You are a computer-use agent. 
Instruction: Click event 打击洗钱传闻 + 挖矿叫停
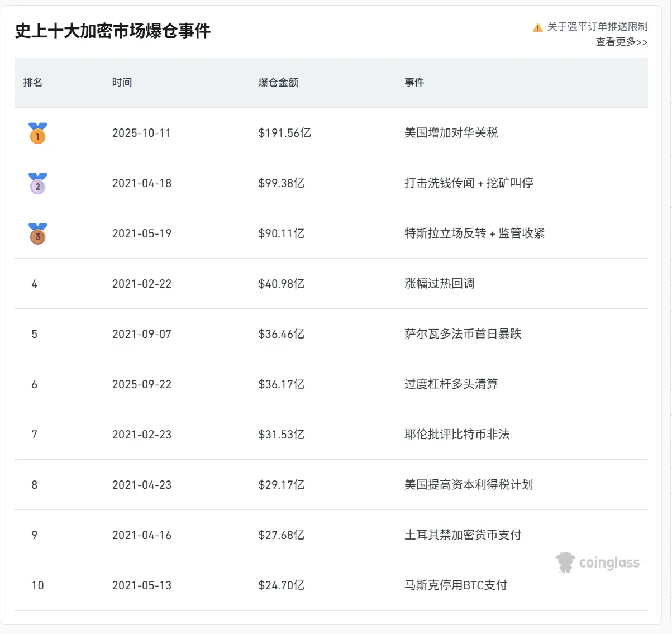click(x=469, y=183)
